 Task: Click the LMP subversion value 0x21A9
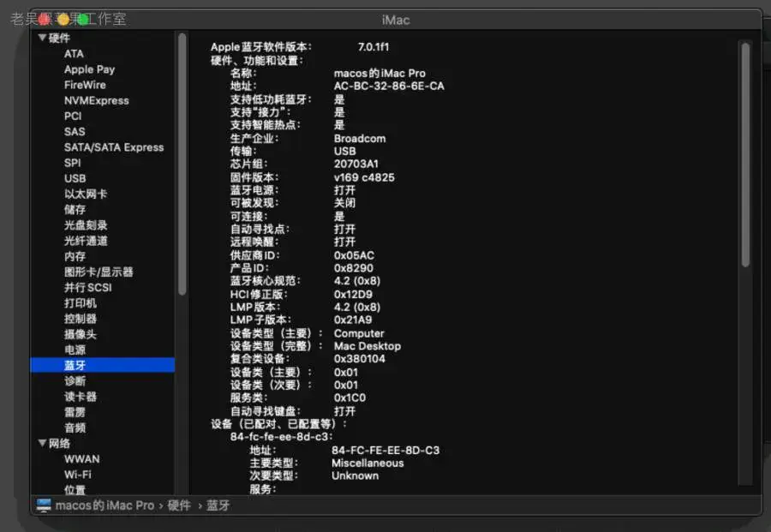coord(353,320)
